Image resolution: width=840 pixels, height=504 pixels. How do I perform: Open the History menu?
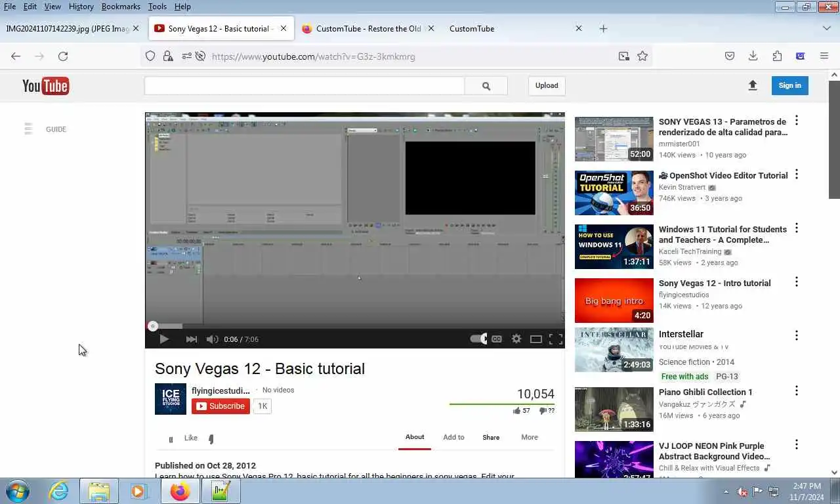point(81,7)
